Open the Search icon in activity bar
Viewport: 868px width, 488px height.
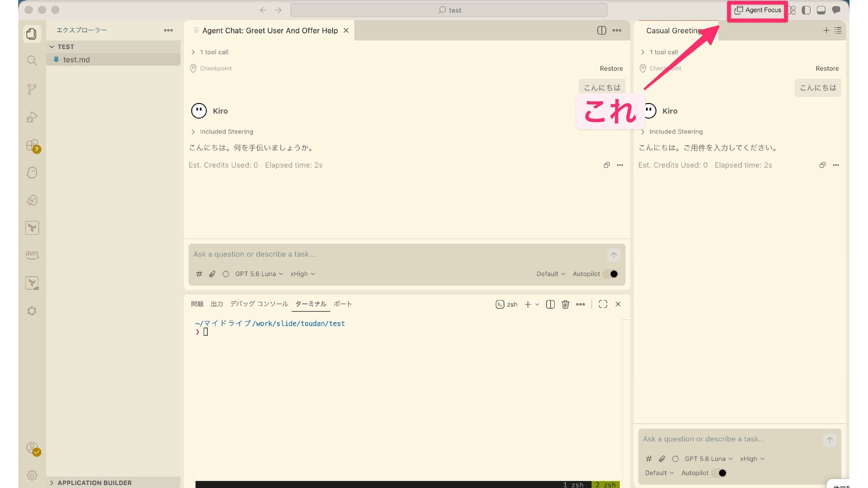click(x=32, y=61)
